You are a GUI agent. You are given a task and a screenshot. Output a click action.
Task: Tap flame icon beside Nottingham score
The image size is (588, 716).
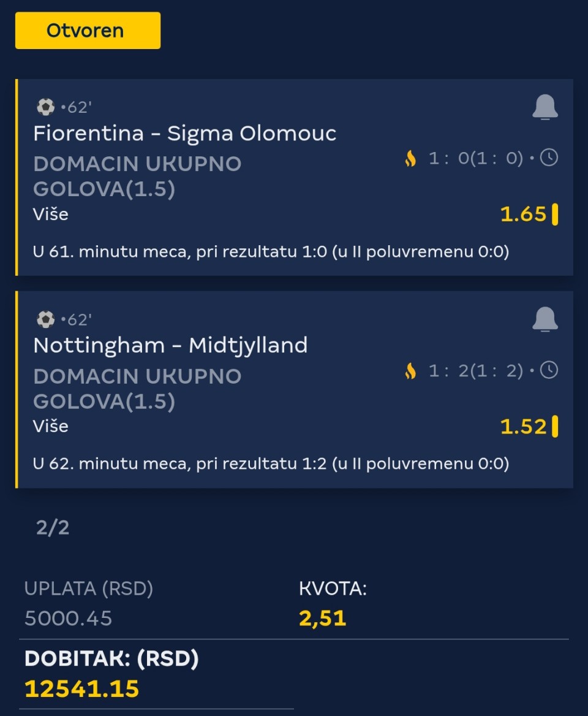point(410,371)
